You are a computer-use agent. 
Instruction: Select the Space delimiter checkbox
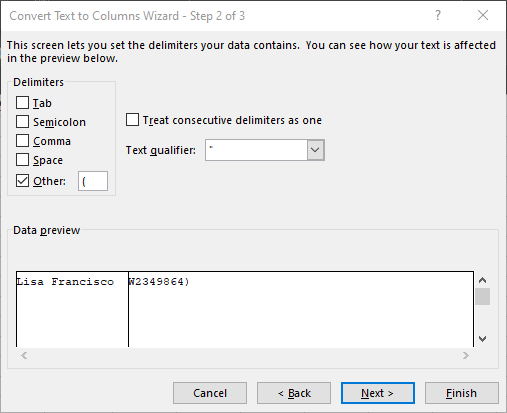pyautogui.click(x=22, y=160)
